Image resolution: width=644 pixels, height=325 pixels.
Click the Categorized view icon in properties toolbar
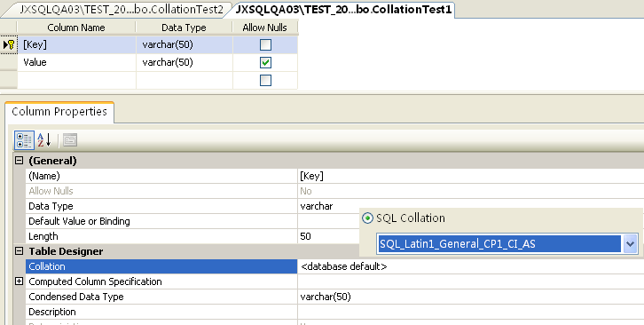pos(24,140)
